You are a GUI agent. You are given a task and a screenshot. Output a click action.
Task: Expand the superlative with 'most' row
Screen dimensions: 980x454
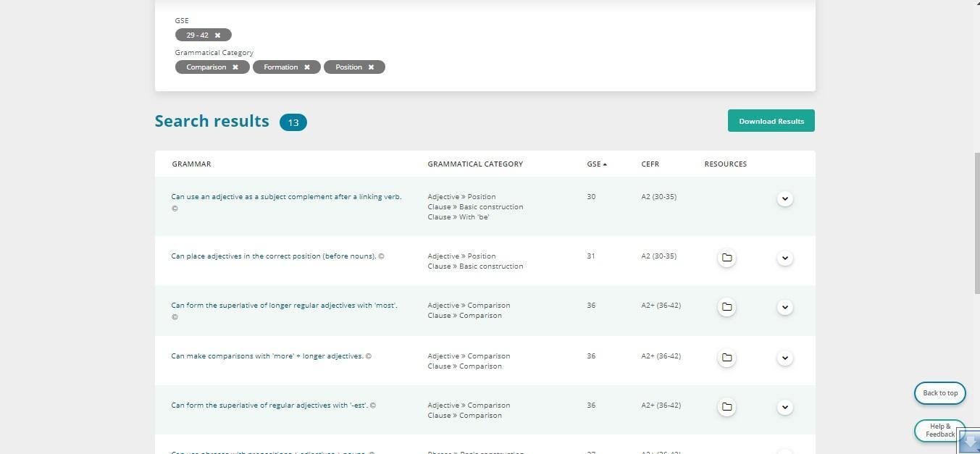784,307
